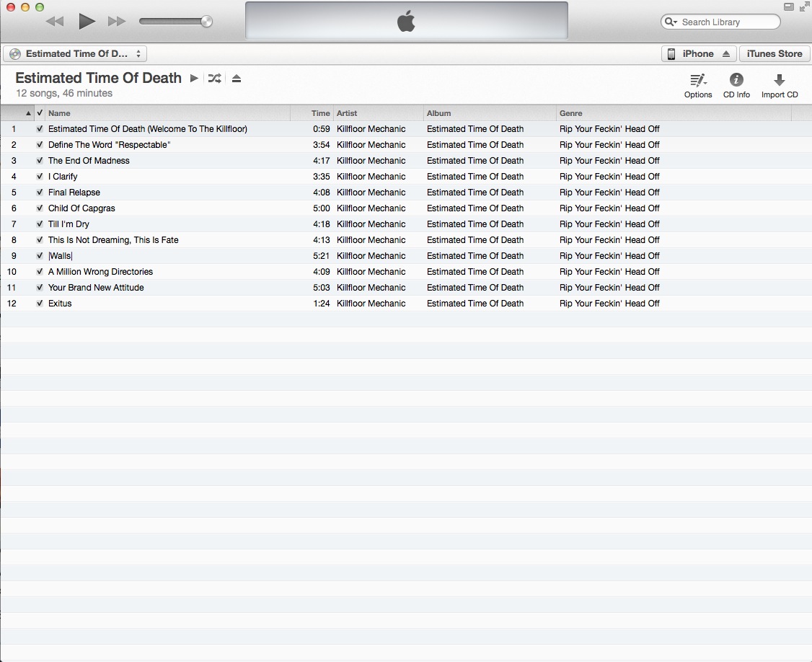Uncheck the Child Of Capgras track
The width and height of the screenshot is (812, 662).
(x=40, y=208)
